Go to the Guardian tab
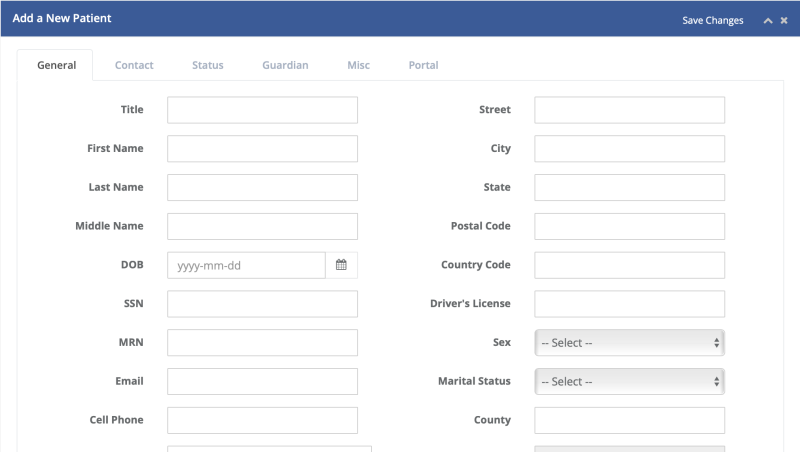 [285, 65]
